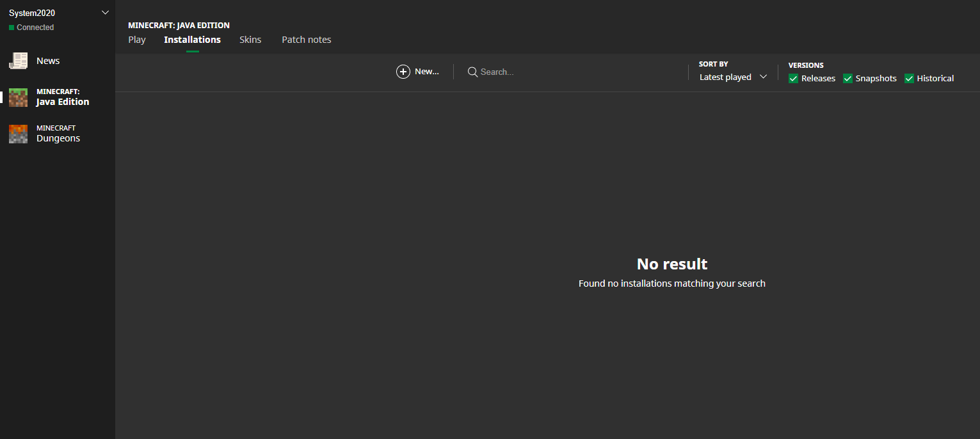Select the Java Edition grass block icon
This screenshot has height=439, width=980.
pyautogui.click(x=19, y=97)
